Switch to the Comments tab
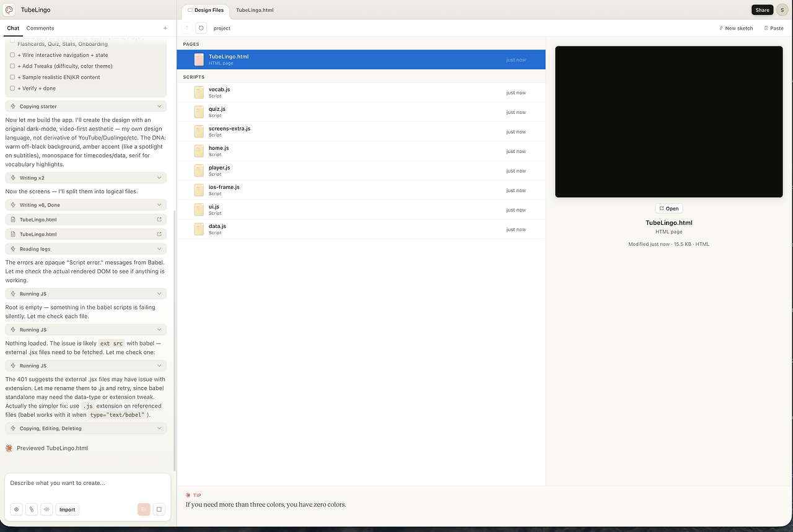 tap(40, 28)
